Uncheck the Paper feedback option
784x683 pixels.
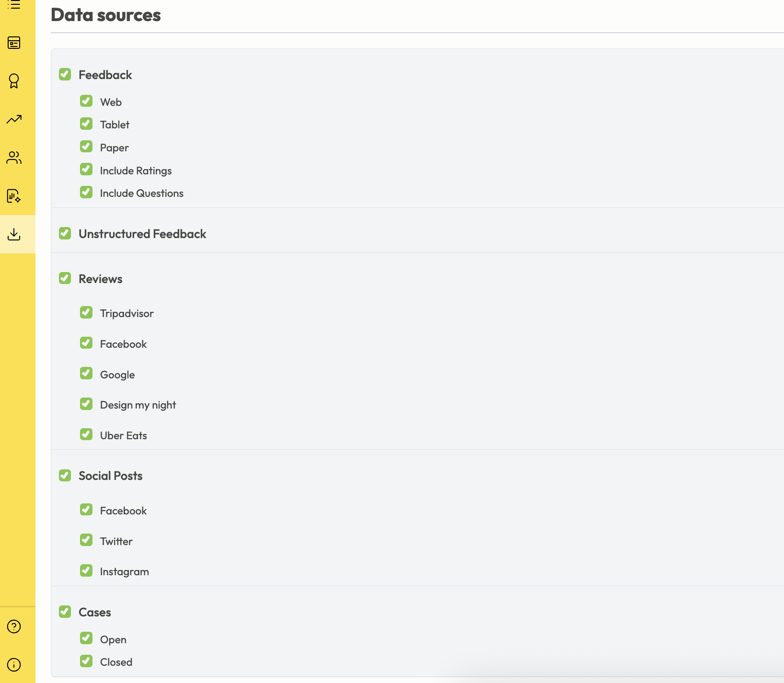(86, 146)
